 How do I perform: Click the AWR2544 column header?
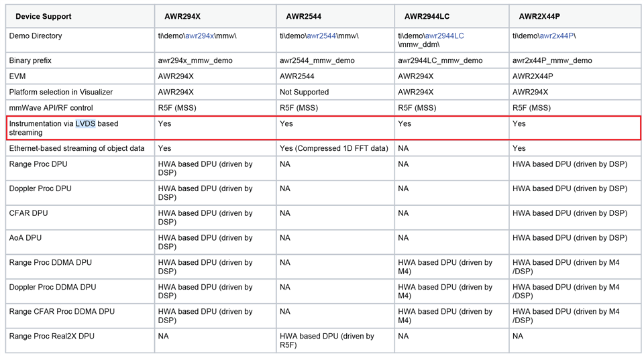pyautogui.click(x=335, y=16)
